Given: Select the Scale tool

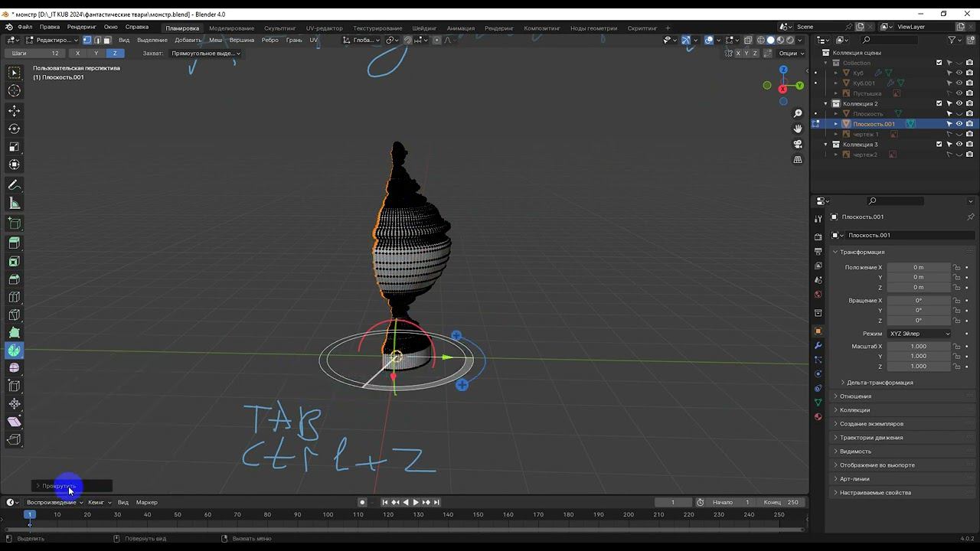Looking at the screenshot, I should (15, 146).
